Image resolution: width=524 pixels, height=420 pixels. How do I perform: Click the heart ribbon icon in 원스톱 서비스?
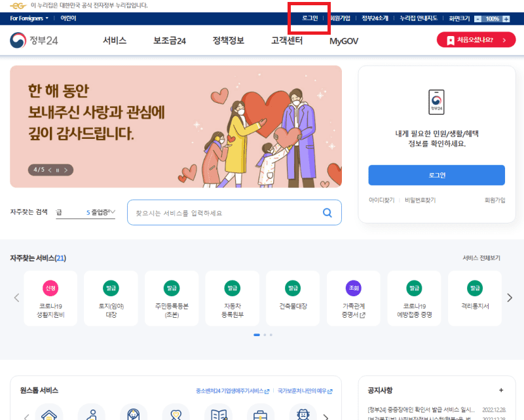click(x=176, y=414)
